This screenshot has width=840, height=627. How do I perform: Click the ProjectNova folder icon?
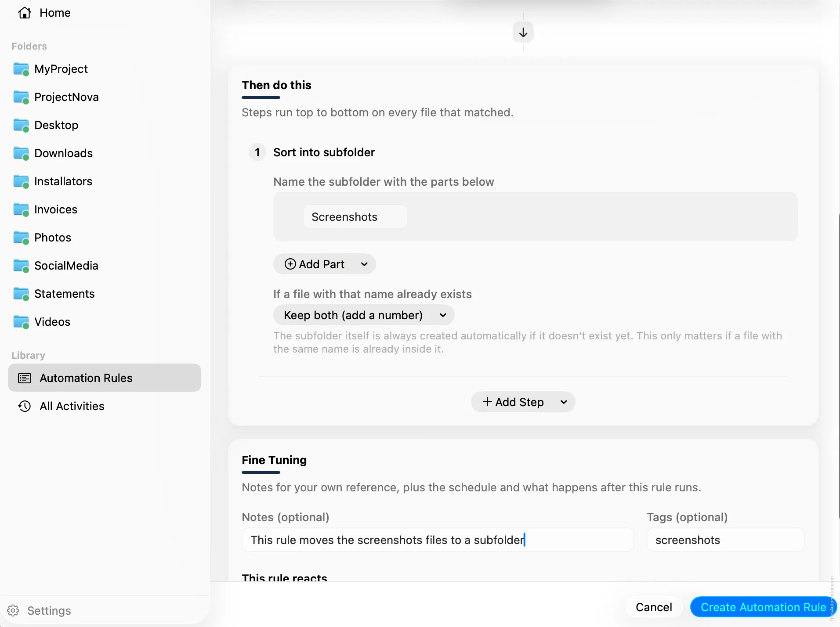point(21,97)
